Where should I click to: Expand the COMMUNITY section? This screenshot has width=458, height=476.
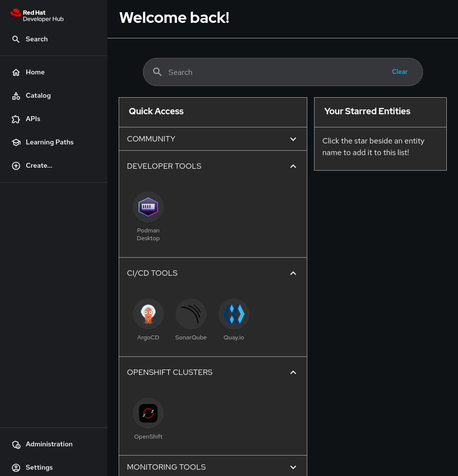pyautogui.click(x=293, y=139)
